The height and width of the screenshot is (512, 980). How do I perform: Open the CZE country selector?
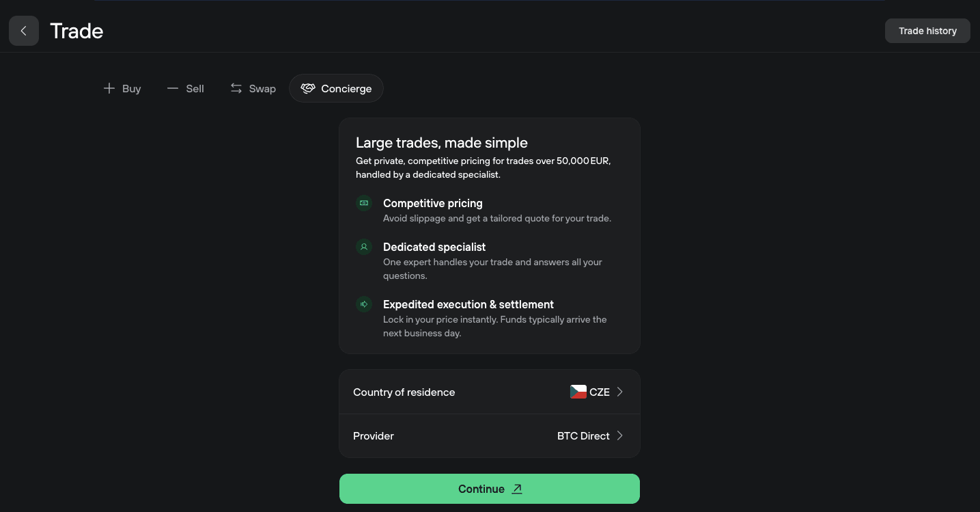pos(600,392)
